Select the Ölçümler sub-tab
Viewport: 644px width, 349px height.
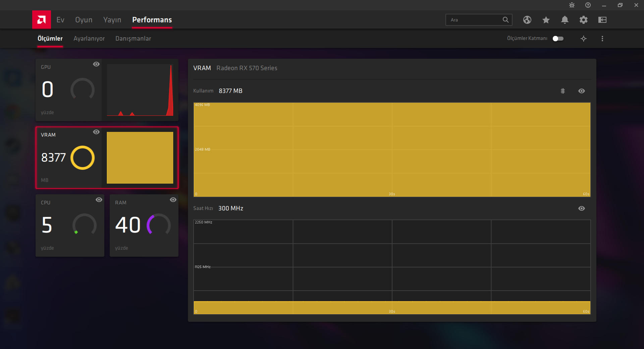click(x=50, y=39)
